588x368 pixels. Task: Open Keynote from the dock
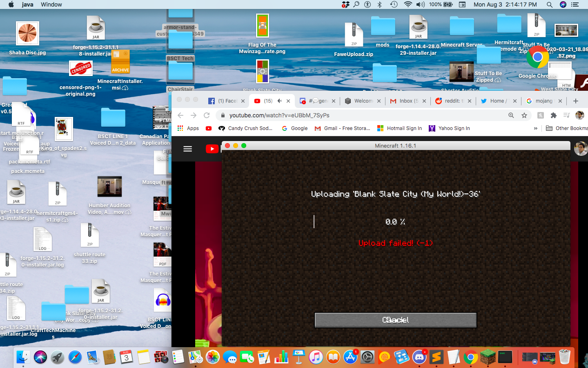pos(298,357)
